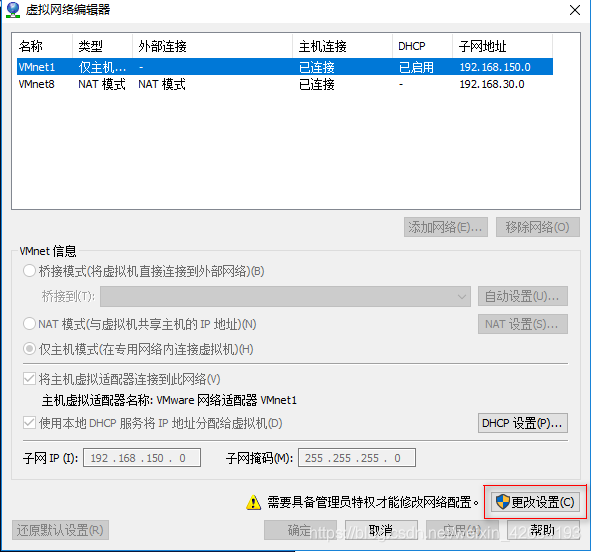Click 已启用 DHCP cell of VMnet1
Viewport: 591px width, 552px height.
[x=416, y=67]
